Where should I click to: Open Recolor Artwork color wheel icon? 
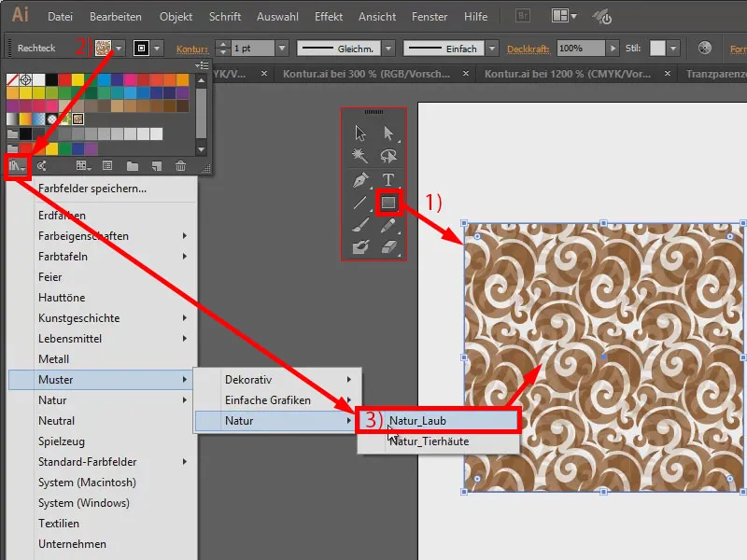point(705,49)
